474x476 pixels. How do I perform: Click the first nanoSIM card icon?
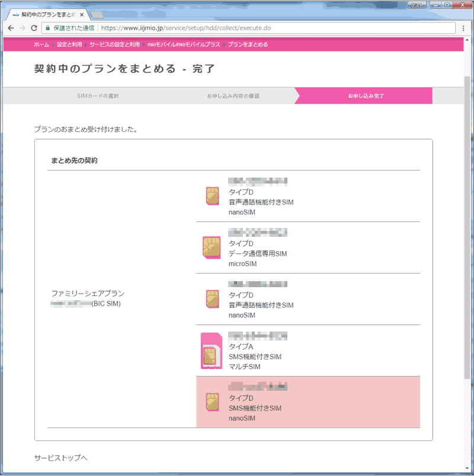212,196
